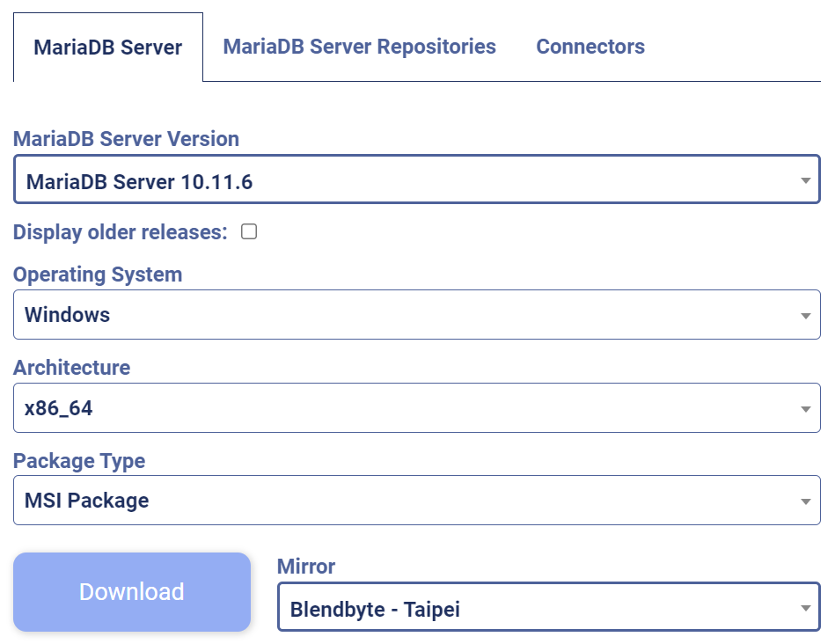
Task: Open the MariaDB Server Version dropdown
Action: click(x=415, y=180)
